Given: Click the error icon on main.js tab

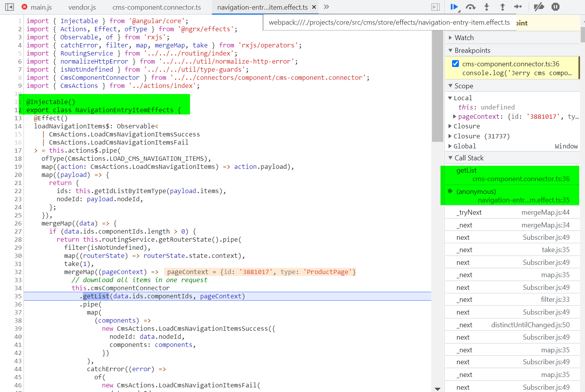Looking at the screenshot, I should coord(24,7).
